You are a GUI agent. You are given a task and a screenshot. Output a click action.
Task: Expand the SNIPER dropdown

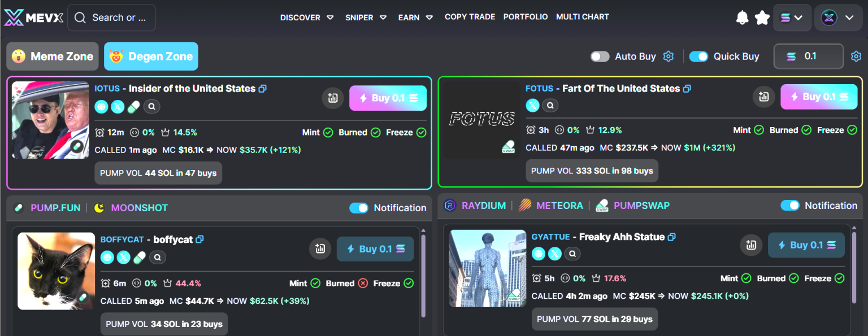point(366,18)
